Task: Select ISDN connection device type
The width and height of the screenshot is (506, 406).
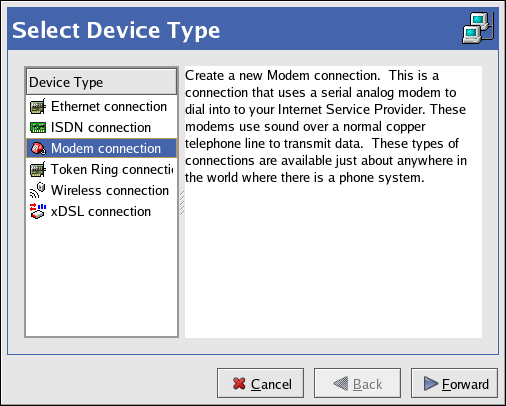Action: [x=101, y=127]
